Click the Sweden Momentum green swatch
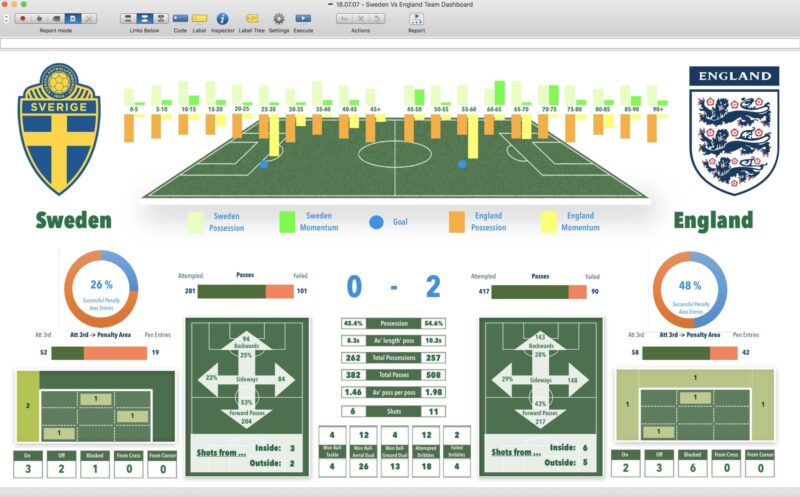 287,222
